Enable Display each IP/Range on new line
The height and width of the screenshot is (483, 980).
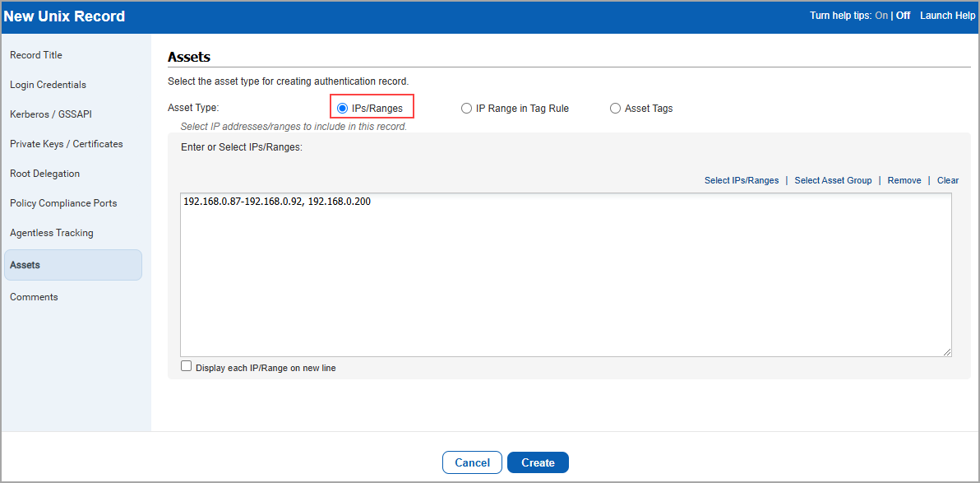(187, 367)
